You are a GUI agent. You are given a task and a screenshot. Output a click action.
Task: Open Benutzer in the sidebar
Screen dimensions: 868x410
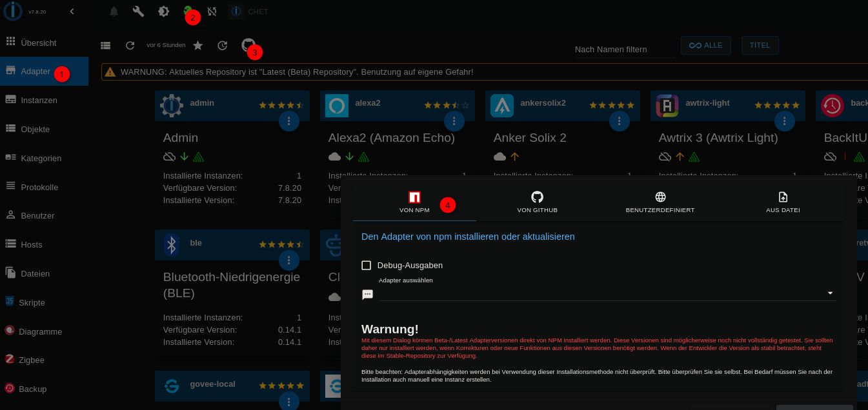pos(44,215)
